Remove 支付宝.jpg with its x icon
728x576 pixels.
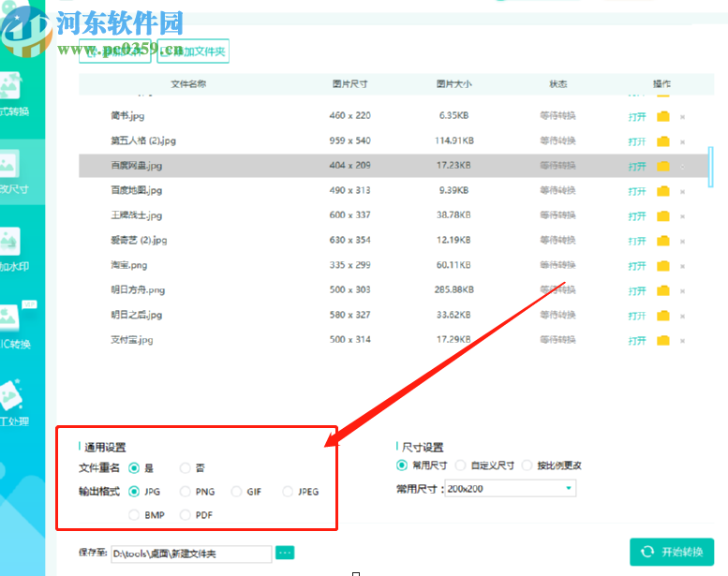click(x=682, y=340)
